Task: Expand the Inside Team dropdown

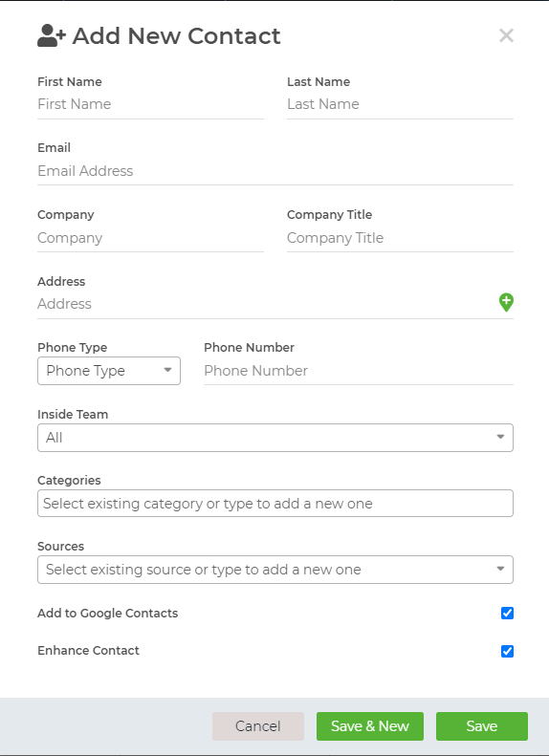Action: (x=275, y=438)
